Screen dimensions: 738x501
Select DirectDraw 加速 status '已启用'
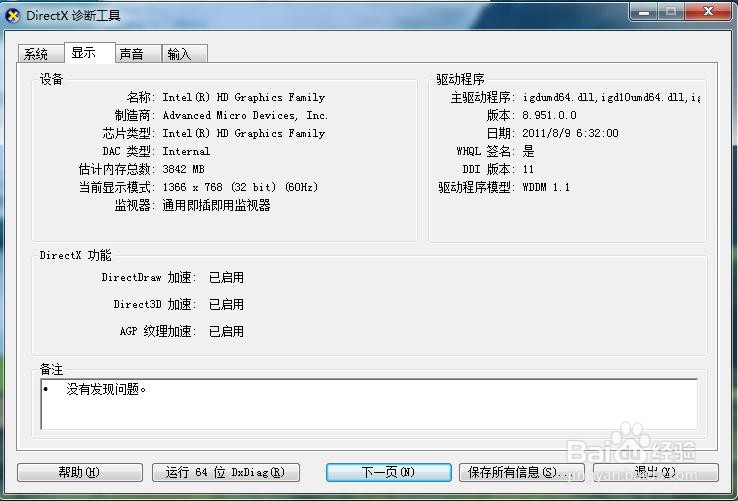pos(226,277)
